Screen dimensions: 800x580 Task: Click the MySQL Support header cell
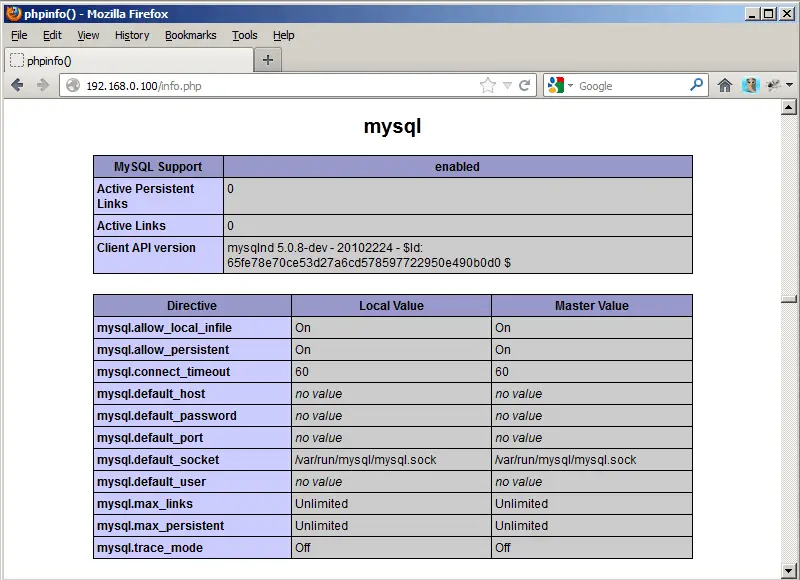tap(158, 167)
